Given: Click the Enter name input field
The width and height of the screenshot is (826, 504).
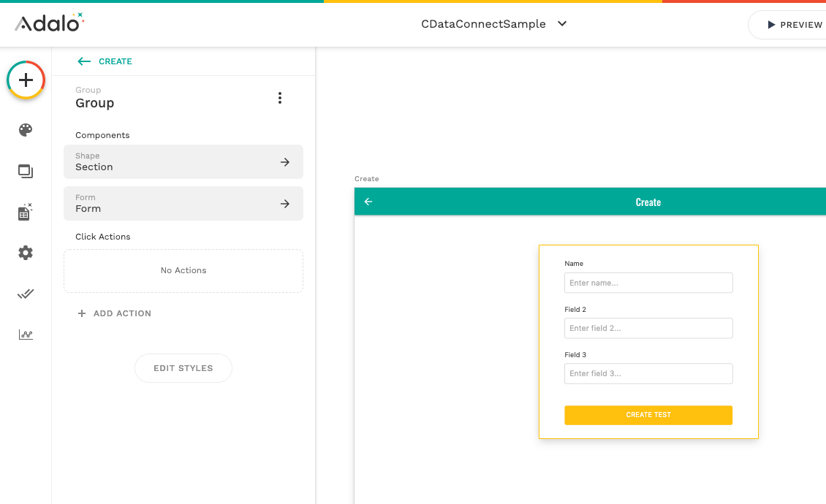Looking at the screenshot, I should (x=648, y=283).
